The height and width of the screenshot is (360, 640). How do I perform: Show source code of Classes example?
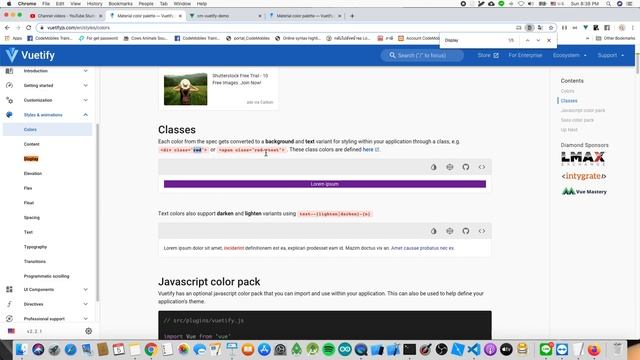click(482, 167)
